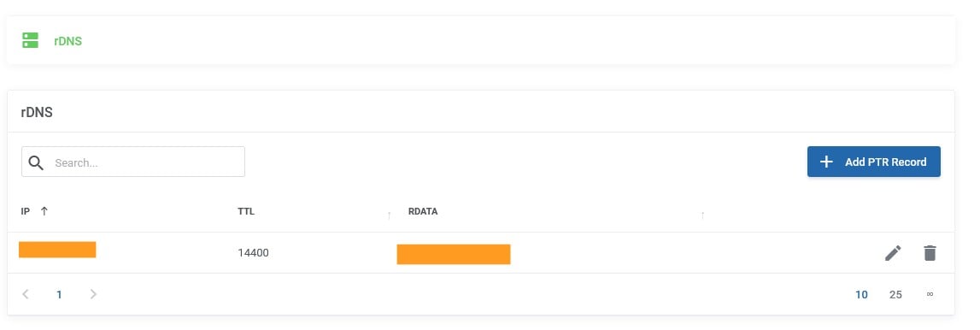
Task: Click the faint sort arrow beside RDATA
Action: [x=702, y=215]
